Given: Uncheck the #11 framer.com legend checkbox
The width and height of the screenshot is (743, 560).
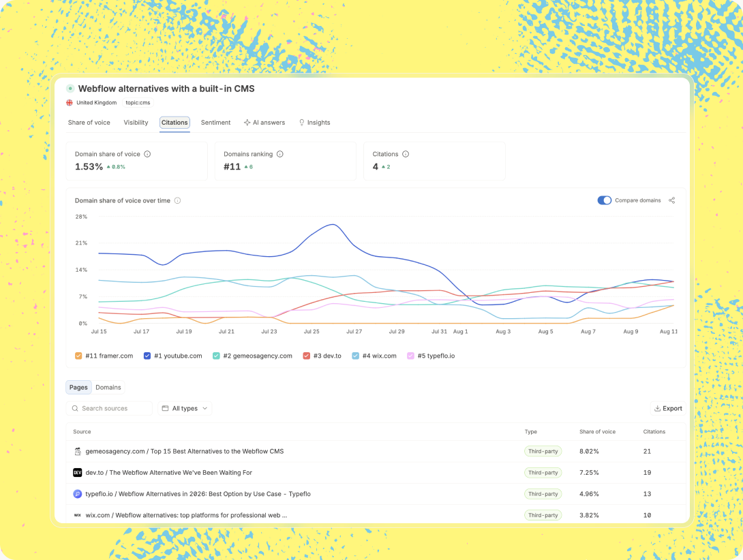Looking at the screenshot, I should click(x=78, y=356).
